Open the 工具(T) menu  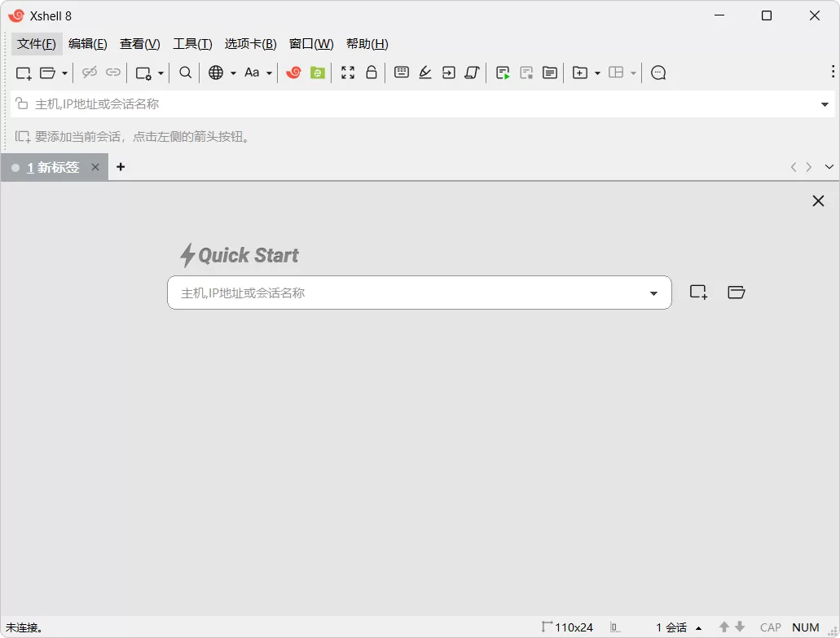[x=192, y=44]
